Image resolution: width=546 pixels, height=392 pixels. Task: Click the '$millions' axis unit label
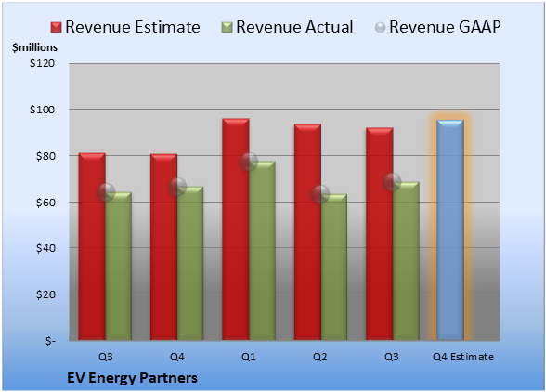click(34, 47)
